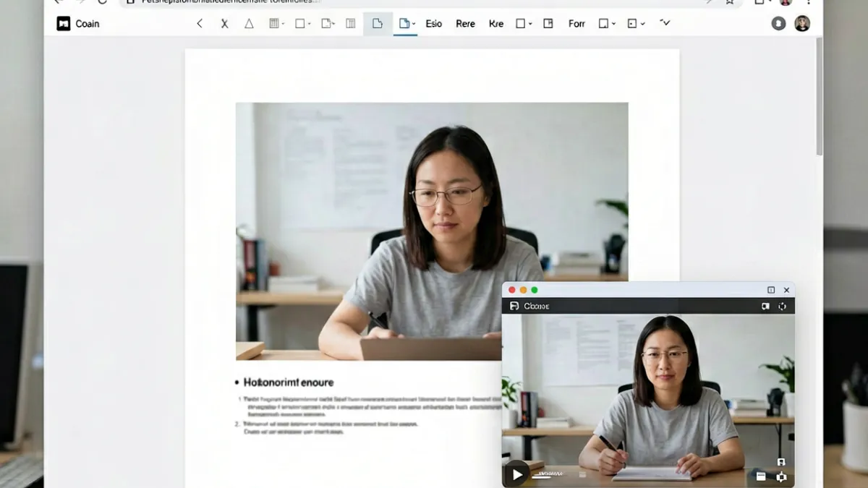Open the square dropdown after Kre
Screen dimensions: 868x488
coord(524,24)
